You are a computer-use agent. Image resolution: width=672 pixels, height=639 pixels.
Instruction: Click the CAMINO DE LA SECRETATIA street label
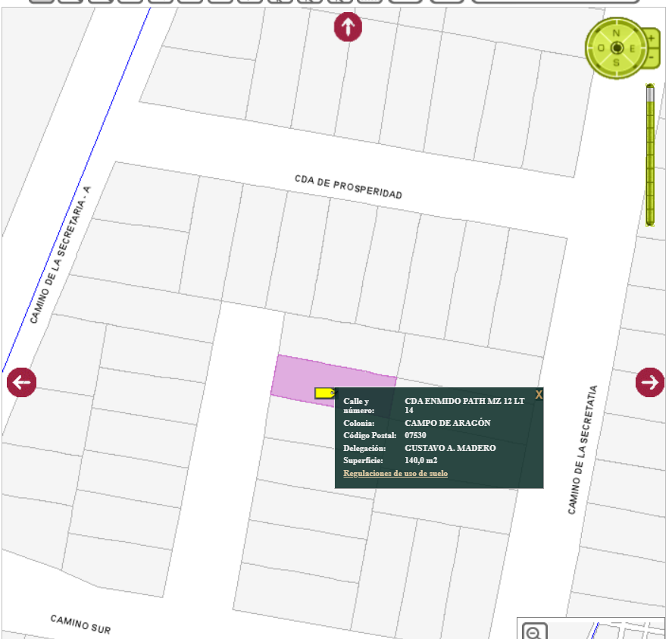pos(583,449)
